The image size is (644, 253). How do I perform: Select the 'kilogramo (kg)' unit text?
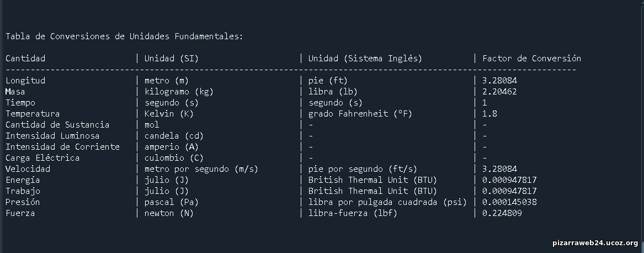179,92
